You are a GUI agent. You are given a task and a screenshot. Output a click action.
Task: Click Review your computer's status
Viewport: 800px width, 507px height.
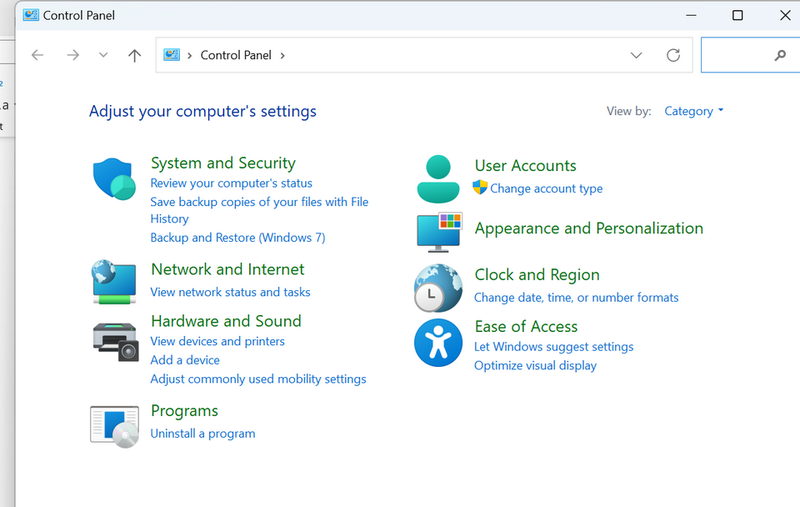click(x=231, y=183)
